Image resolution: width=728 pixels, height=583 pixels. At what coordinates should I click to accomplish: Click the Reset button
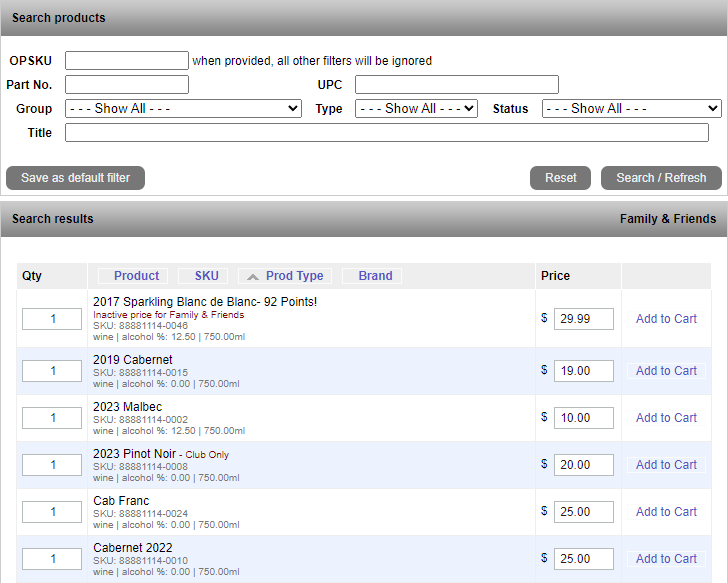pos(560,178)
